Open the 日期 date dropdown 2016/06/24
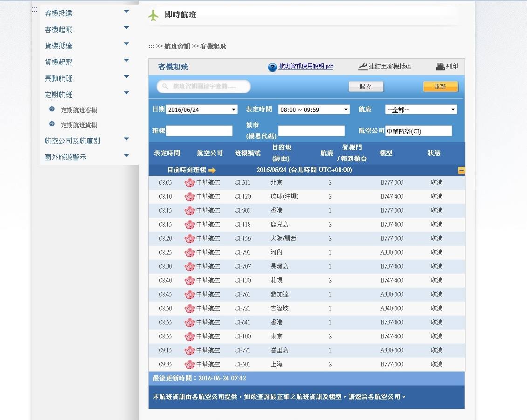This screenshot has width=527, height=420. point(202,110)
